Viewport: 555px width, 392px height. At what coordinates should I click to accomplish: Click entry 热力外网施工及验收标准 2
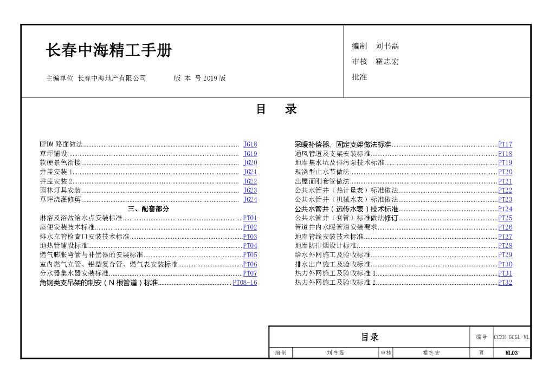335,283
